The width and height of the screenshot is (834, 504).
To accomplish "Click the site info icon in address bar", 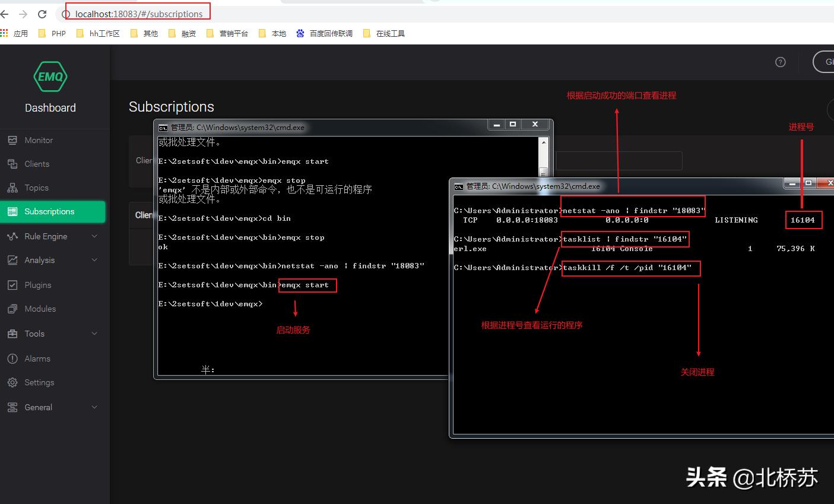I will click(x=66, y=14).
